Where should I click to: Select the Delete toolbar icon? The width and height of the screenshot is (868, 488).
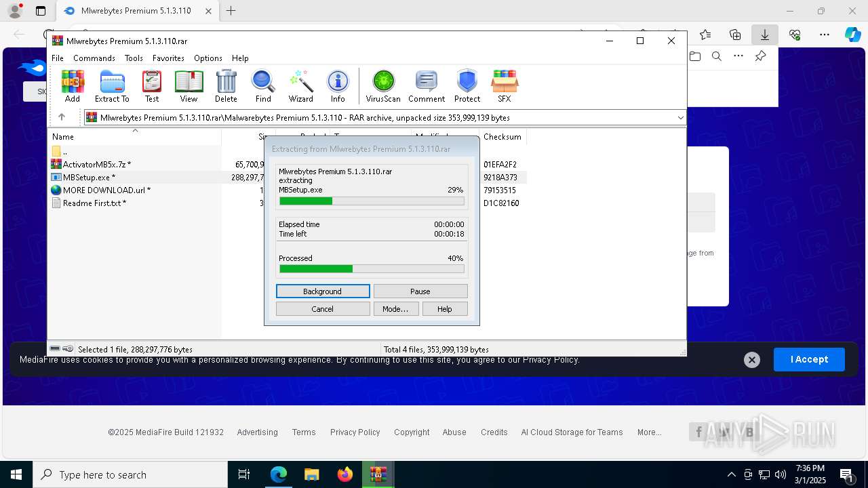tap(226, 86)
